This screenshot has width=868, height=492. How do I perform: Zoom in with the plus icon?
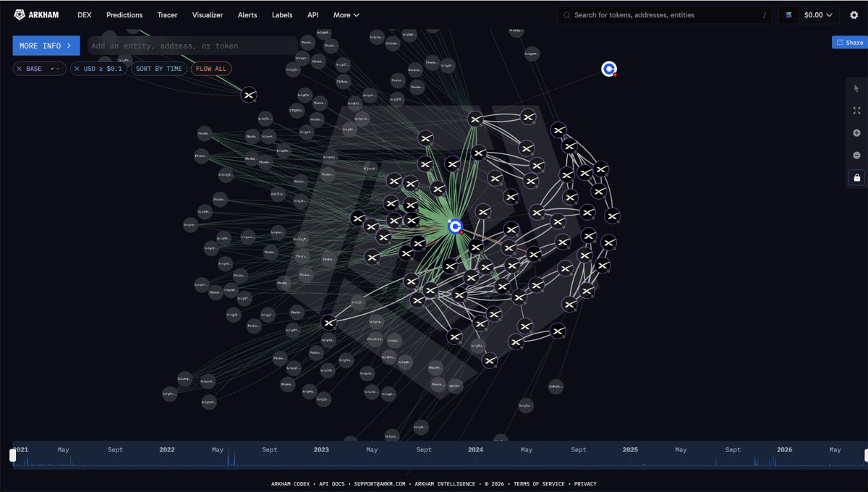coord(856,133)
